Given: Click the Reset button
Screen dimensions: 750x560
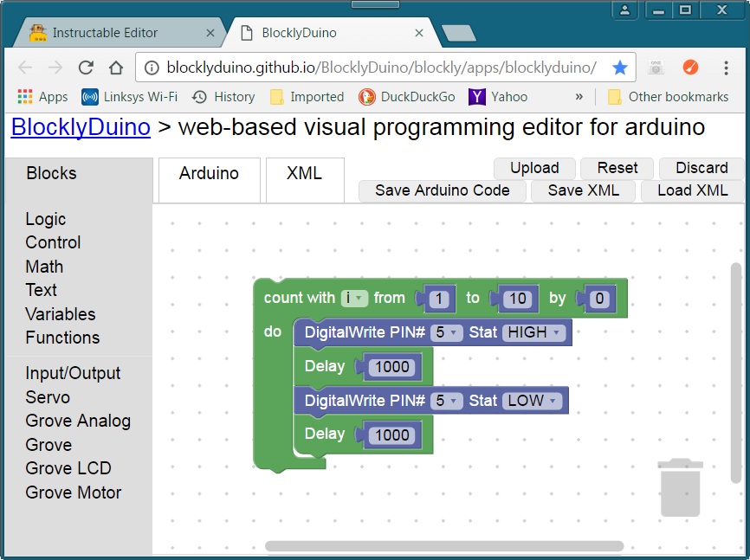Looking at the screenshot, I should [617, 168].
